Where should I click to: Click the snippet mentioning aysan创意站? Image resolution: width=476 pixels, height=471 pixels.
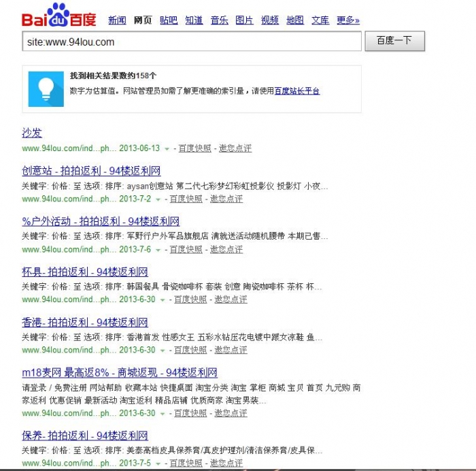[x=175, y=186]
